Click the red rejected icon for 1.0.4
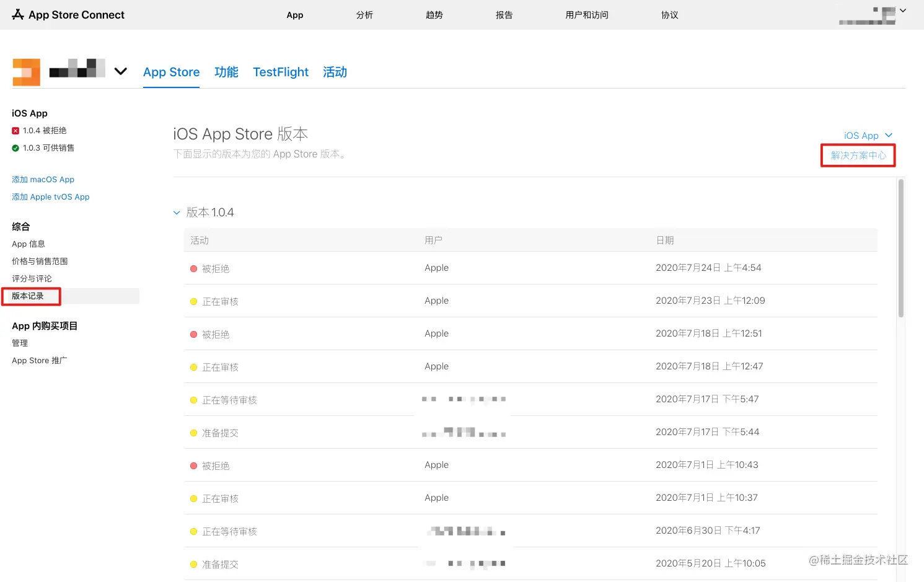Screen dimensions: 924x582 pos(15,131)
